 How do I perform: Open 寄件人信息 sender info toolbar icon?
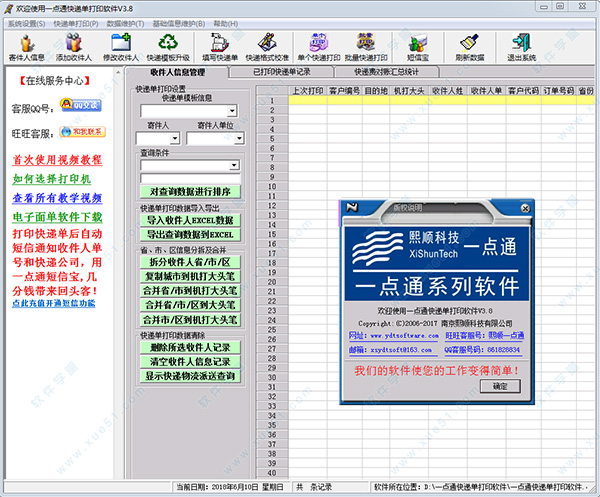(27, 47)
